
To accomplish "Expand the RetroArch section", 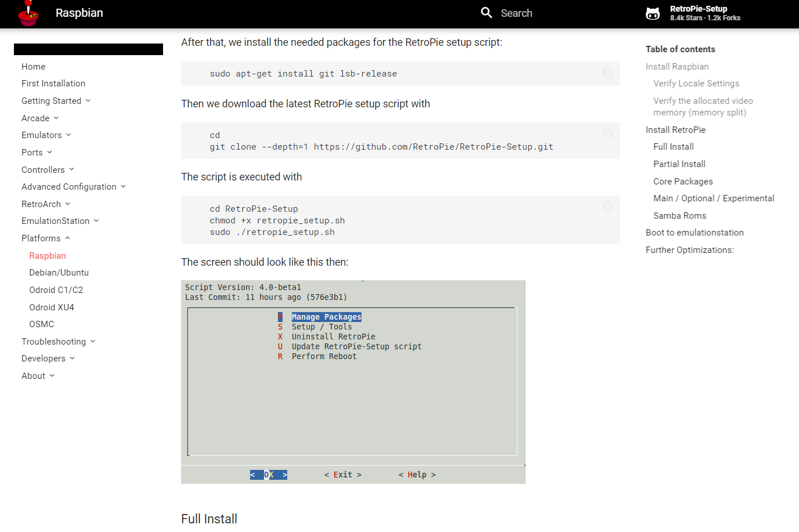I will [x=46, y=204].
